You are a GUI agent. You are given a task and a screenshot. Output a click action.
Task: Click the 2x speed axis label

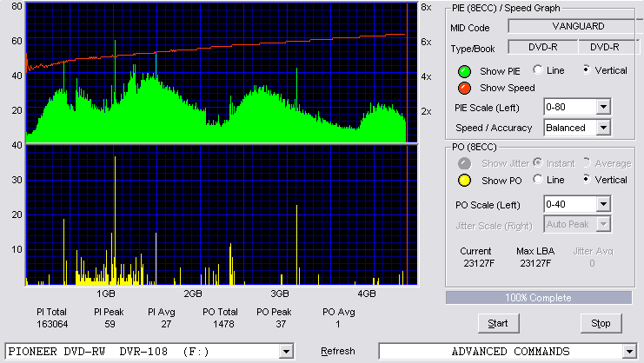426,111
